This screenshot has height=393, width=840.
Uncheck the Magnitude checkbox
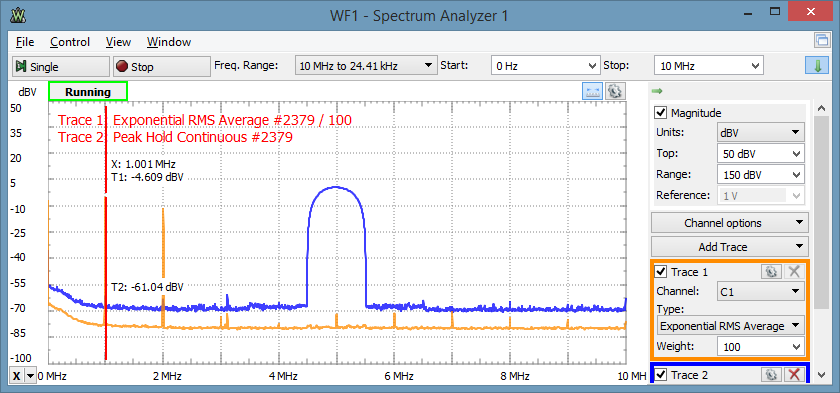[x=661, y=113]
